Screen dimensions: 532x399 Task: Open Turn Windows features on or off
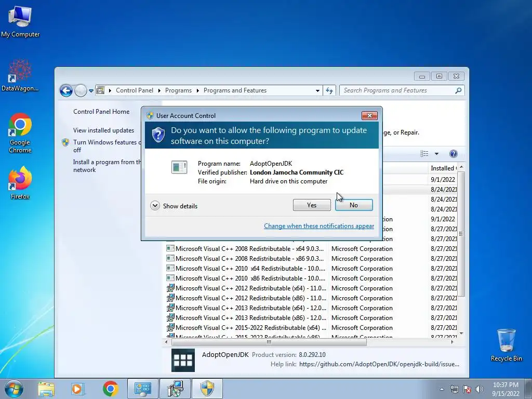pos(107,146)
